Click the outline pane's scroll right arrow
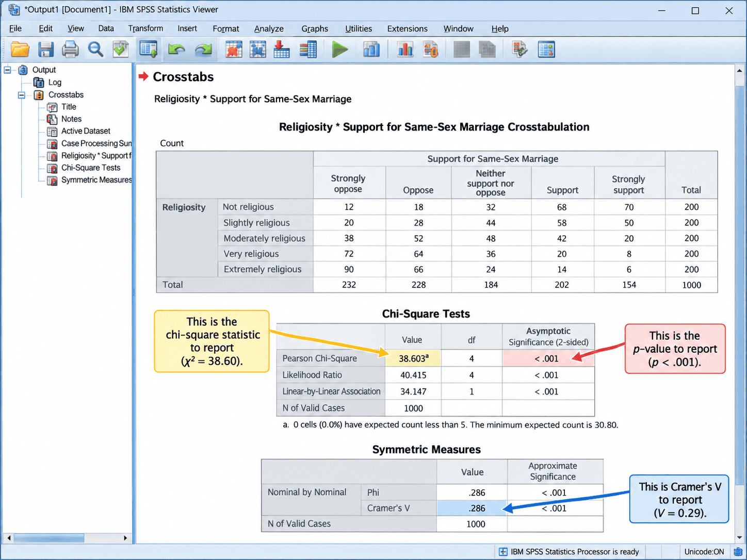This screenshot has height=560, width=747. click(x=125, y=538)
